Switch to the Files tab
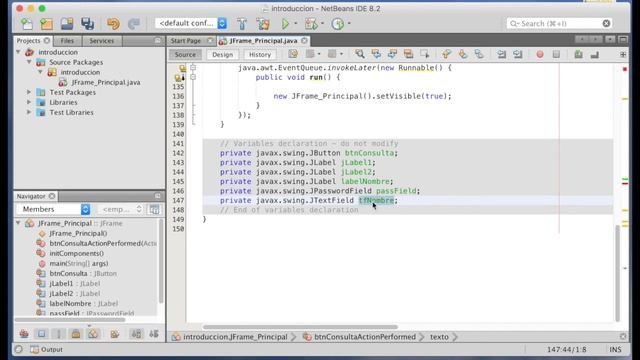 click(x=67, y=40)
